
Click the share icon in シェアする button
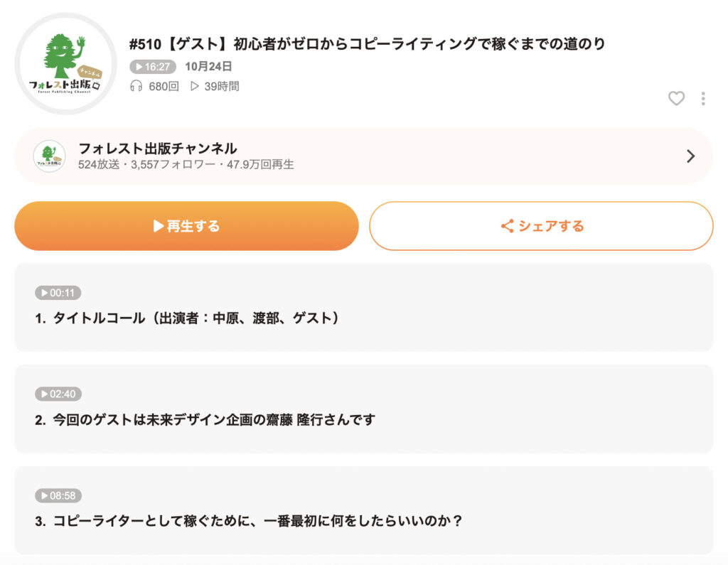click(x=507, y=226)
